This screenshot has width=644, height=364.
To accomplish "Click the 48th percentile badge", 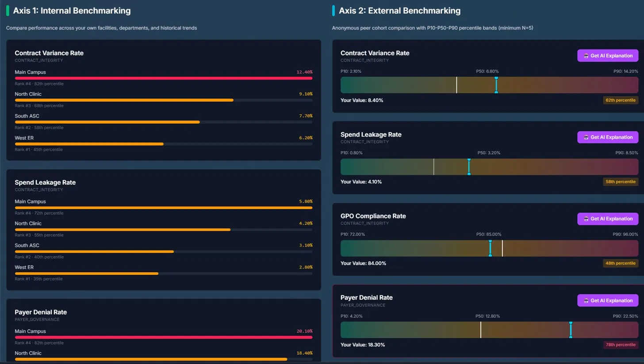I will point(621,263).
